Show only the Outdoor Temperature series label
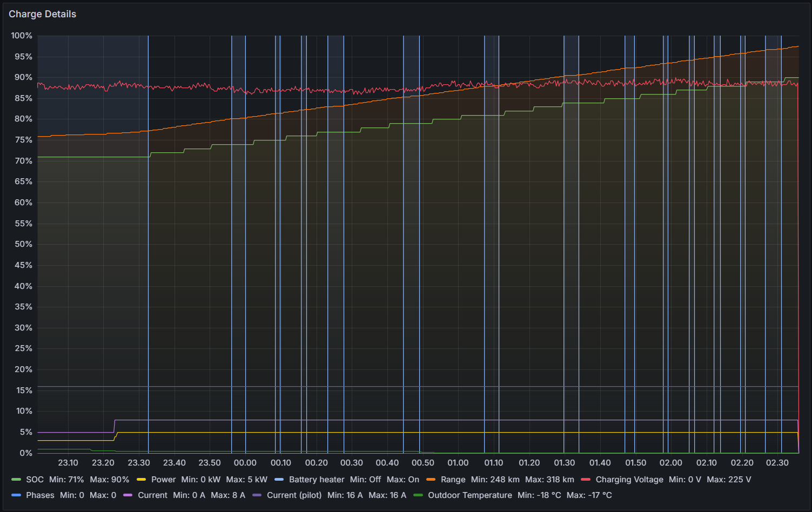This screenshot has height=512, width=812. pos(469,495)
